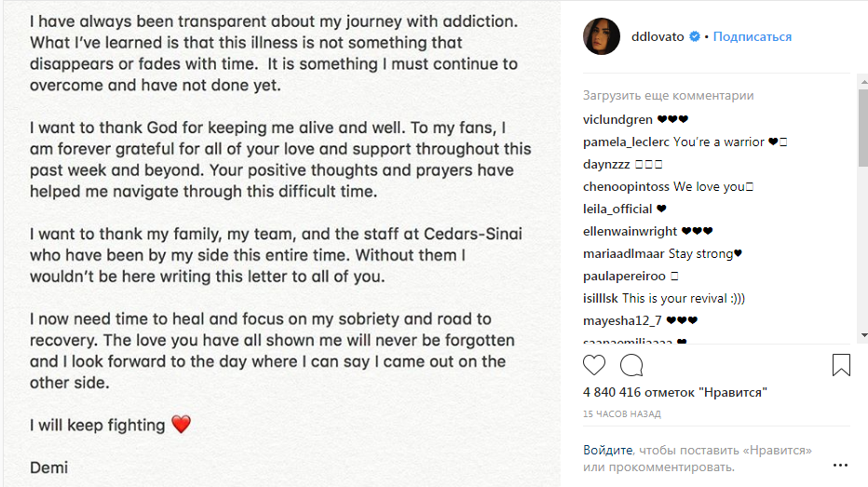Open mariaadlmaar's profile link

[x=624, y=253]
